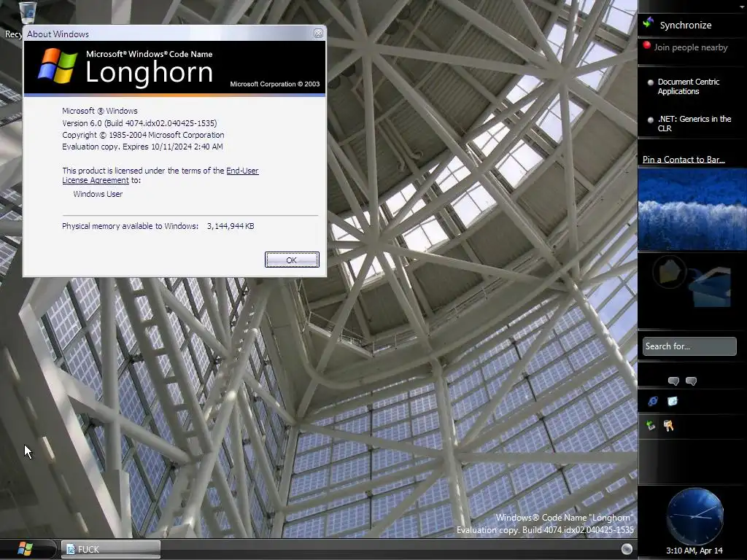747x560 pixels.
Task: Click the light blue quick launch icon beside Internet Explorer
Action: (x=672, y=401)
